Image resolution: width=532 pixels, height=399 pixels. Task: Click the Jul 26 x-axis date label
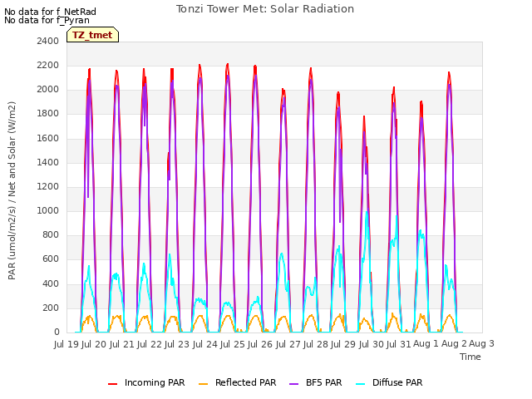click(260, 344)
